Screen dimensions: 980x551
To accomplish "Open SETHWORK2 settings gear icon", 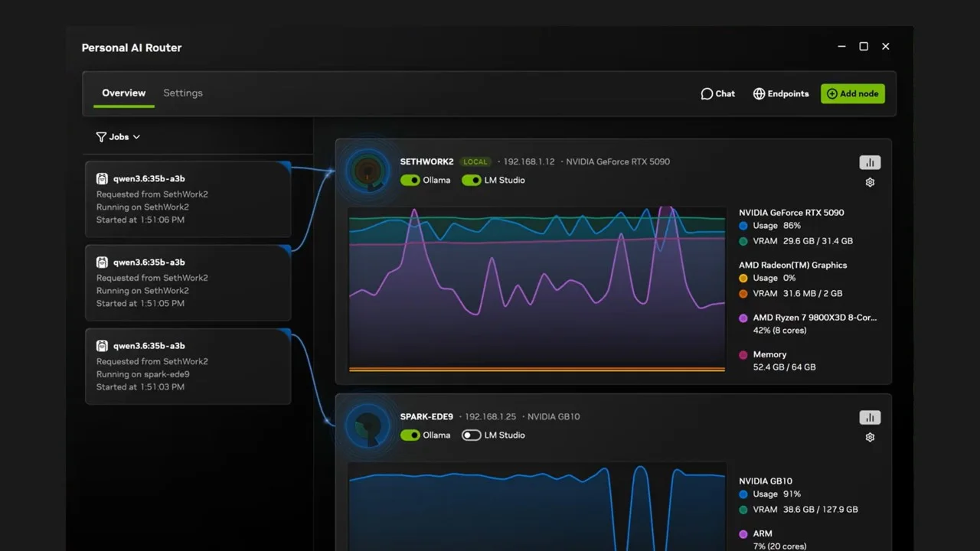I will tap(870, 183).
